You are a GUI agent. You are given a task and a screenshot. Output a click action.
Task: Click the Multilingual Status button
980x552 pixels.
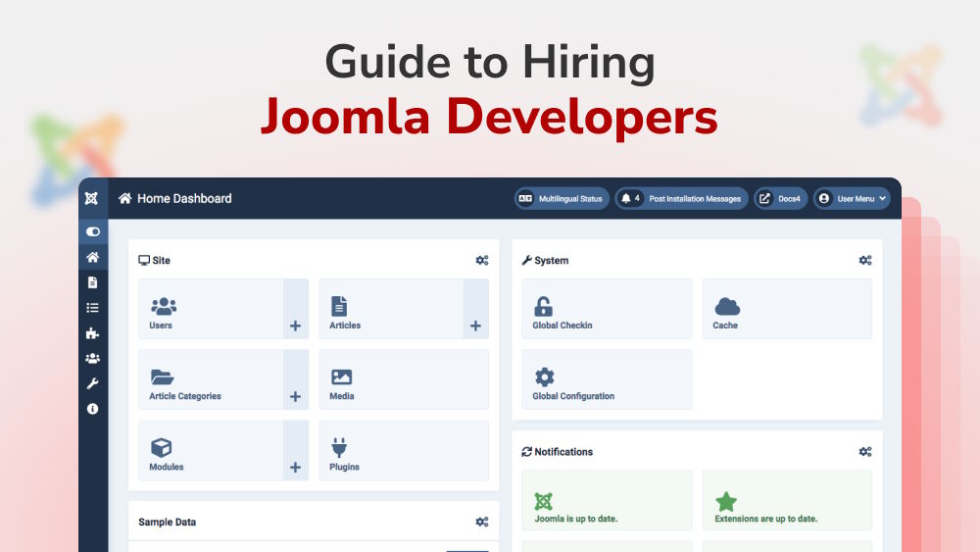pyautogui.click(x=562, y=199)
